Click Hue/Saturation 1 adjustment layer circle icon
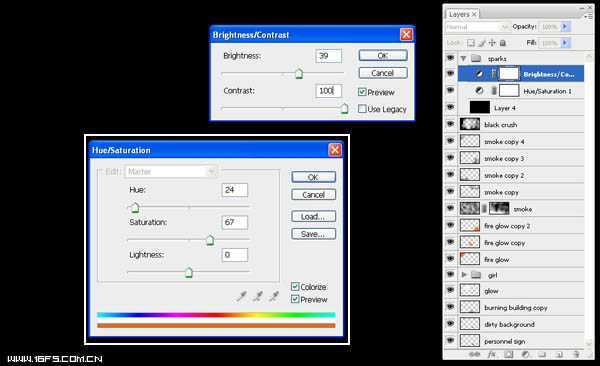The height and width of the screenshot is (366, 600). (479, 91)
